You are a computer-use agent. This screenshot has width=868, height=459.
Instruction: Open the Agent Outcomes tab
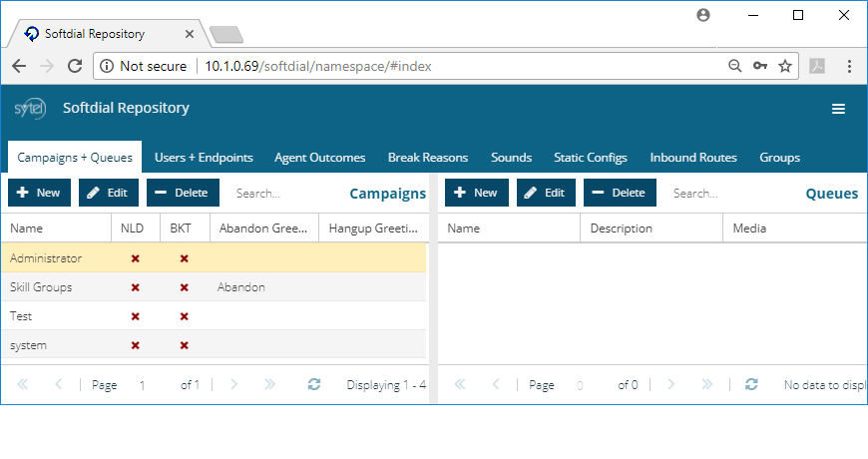click(320, 158)
